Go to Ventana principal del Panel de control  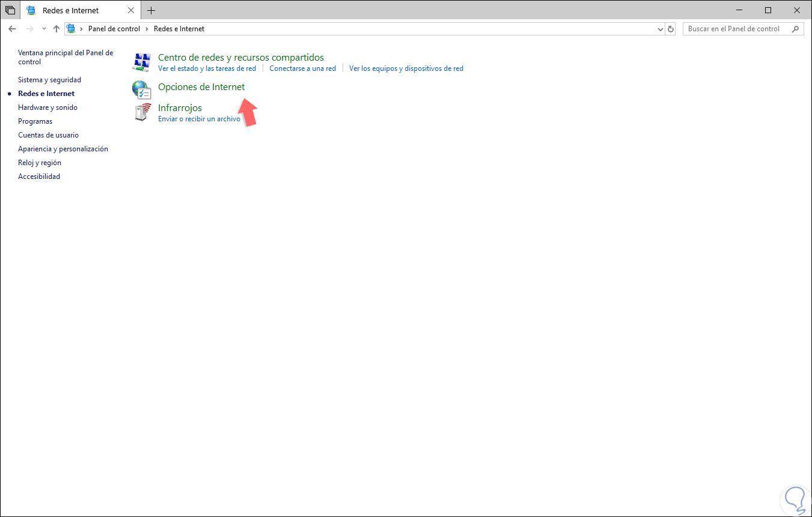(66, 57)
